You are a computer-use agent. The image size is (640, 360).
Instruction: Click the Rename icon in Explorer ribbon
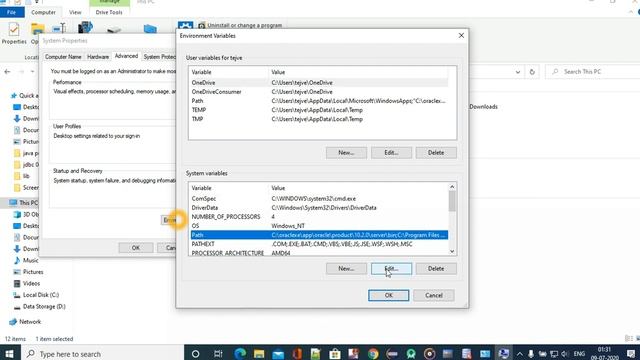coord(59,29)
